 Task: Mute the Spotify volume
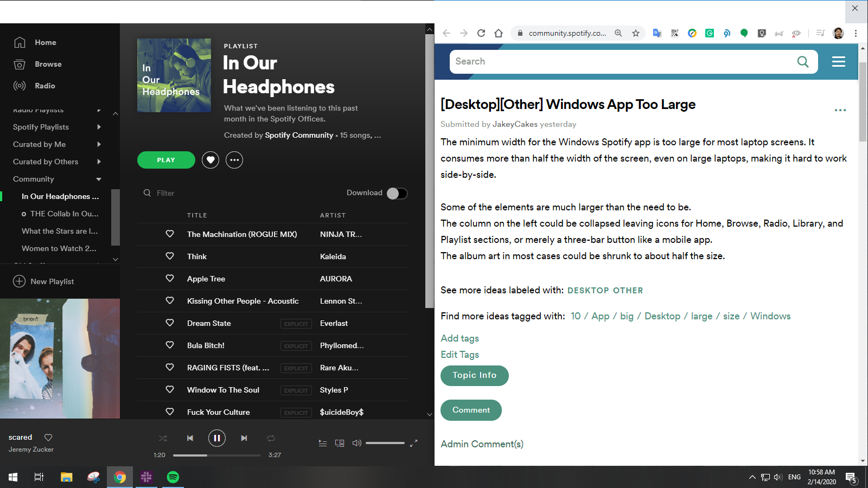(x=356, y=443)
